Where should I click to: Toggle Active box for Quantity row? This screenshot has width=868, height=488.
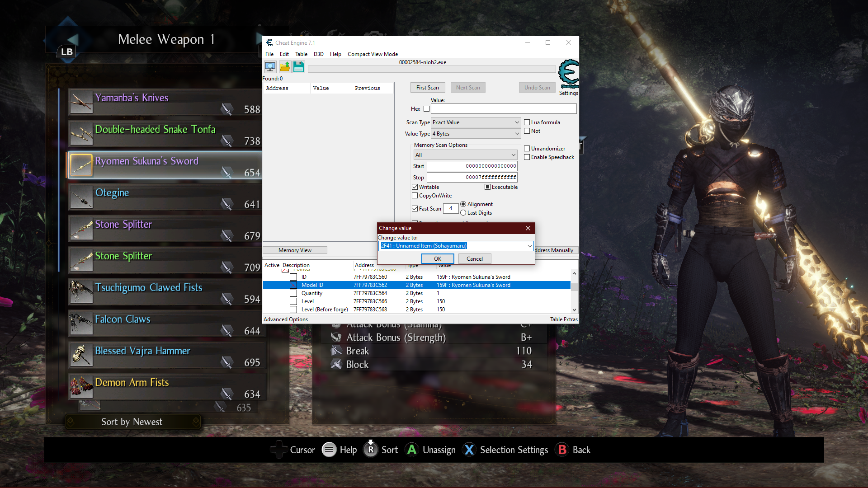click(293, 293)
